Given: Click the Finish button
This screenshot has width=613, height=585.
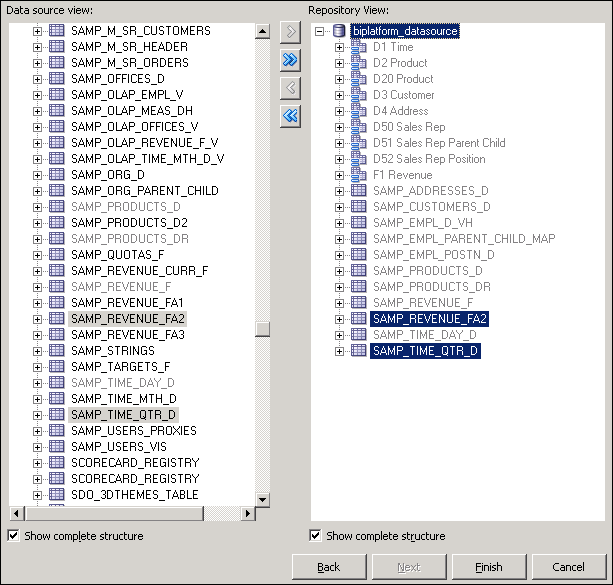Looking at the screenshot, I should pyautogui.click(x=489, y=567).
